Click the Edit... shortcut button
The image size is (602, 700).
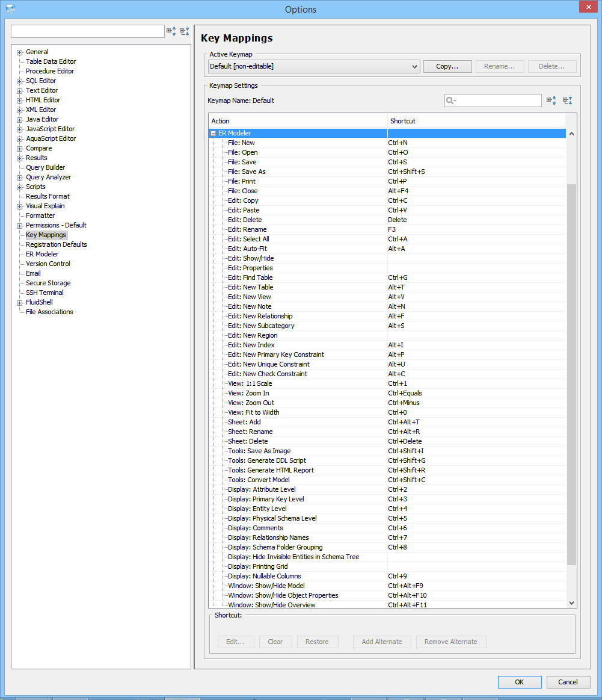pyautogui.click(x=236, y=642)
